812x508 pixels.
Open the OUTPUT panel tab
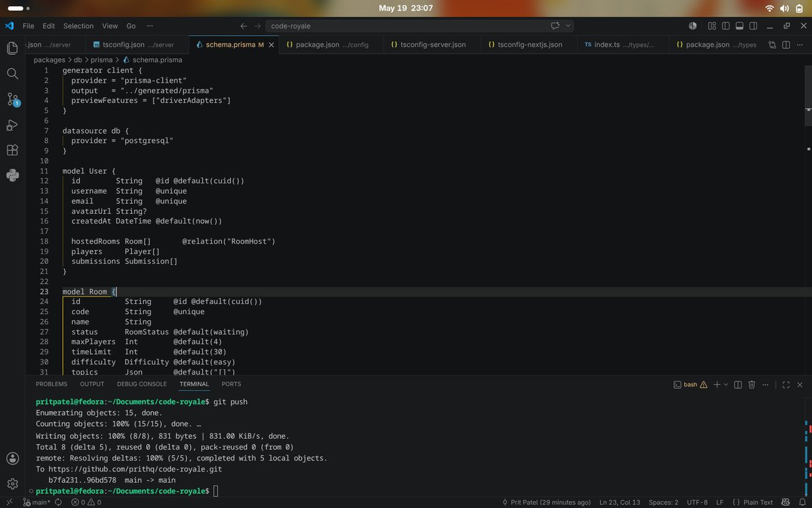pos(92,384)
